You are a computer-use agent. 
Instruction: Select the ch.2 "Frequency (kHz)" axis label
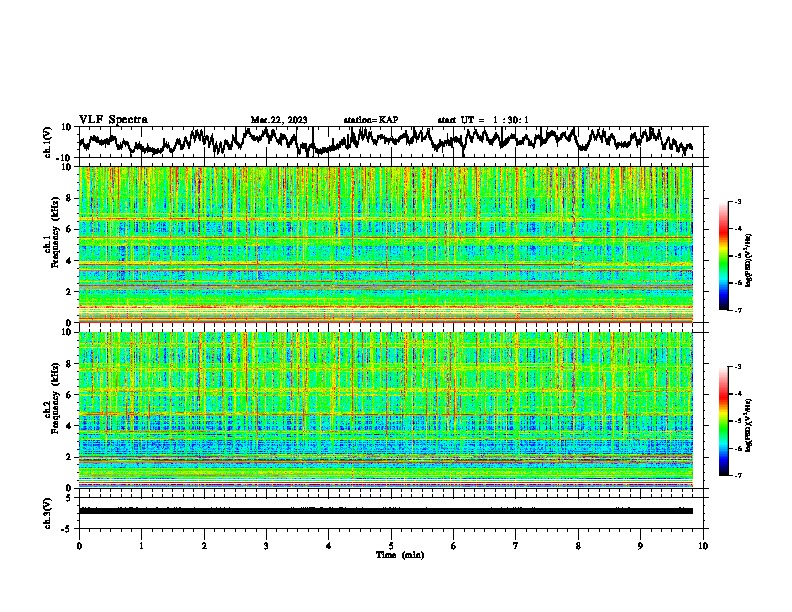(x=55, y=398)
